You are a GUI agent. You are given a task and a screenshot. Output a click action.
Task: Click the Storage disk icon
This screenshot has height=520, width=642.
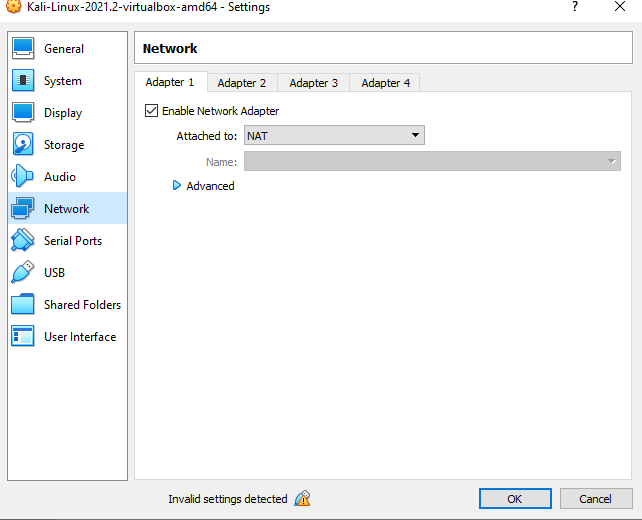click(x=23, y=145)
